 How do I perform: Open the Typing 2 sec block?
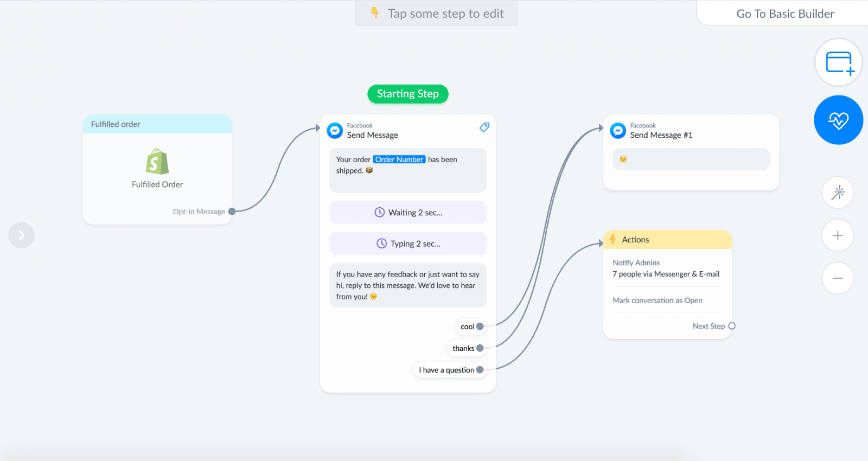408,244
